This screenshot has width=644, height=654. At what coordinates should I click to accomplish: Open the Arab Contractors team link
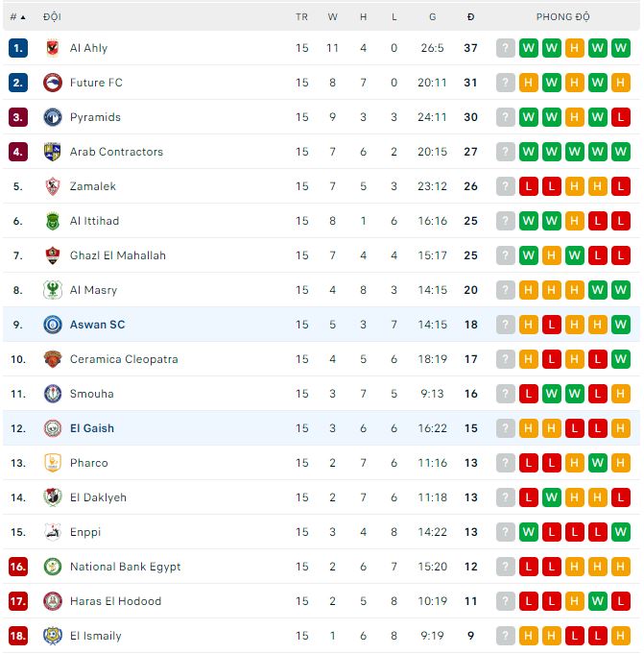pos(116,152)
